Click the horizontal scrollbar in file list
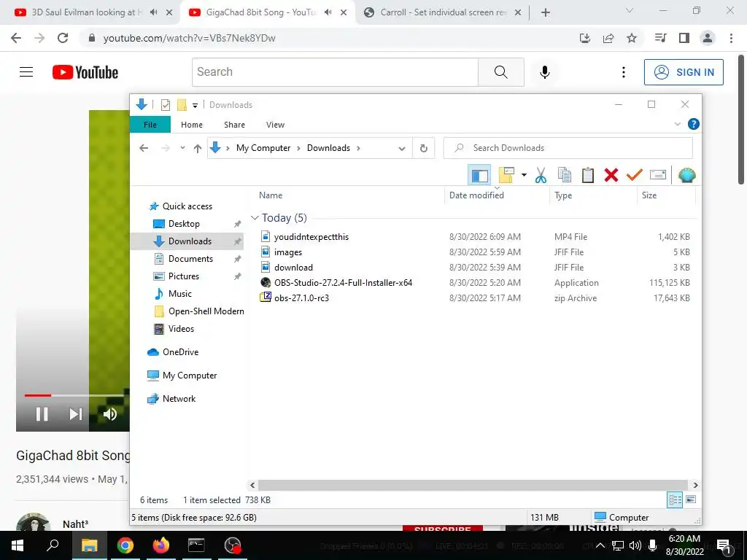This screenshot has height=560, width=747. [473, 485]
